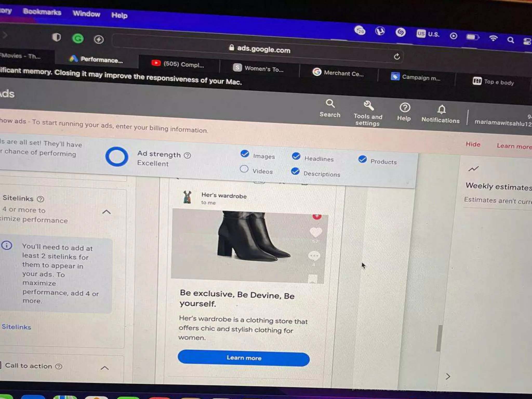Click the Ad strength help icon

[x=187, y=155]
